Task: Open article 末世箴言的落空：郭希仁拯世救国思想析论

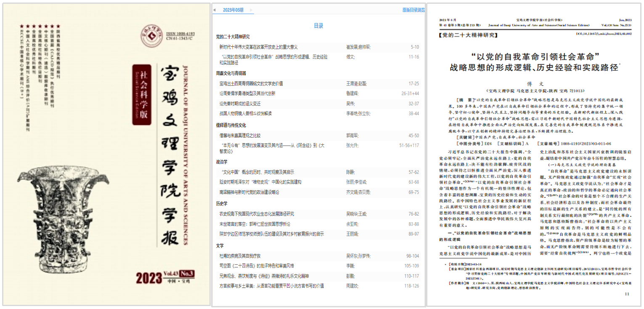Action: point(254,224)
